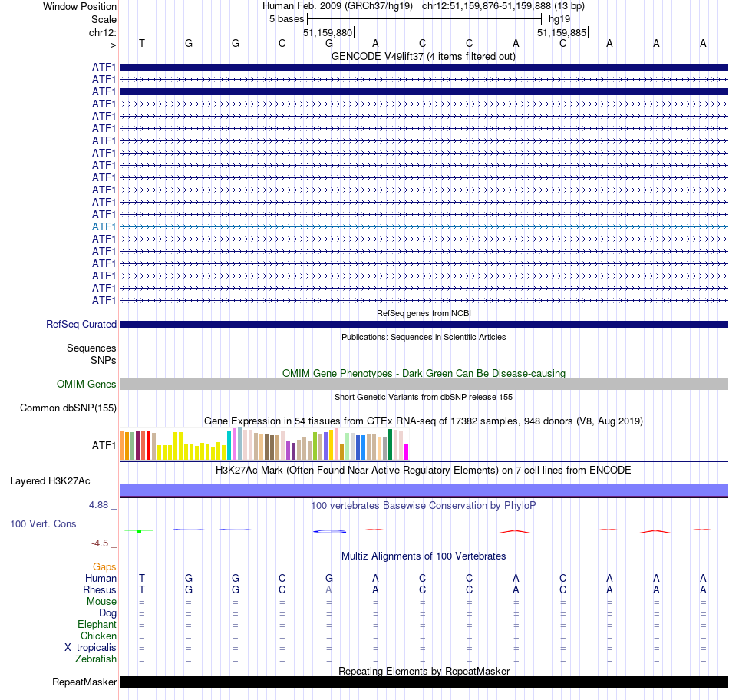This screenshot has height=700, width=729.
Task: Select the X_tropicalis alignment row label
Action: [91, 648]
